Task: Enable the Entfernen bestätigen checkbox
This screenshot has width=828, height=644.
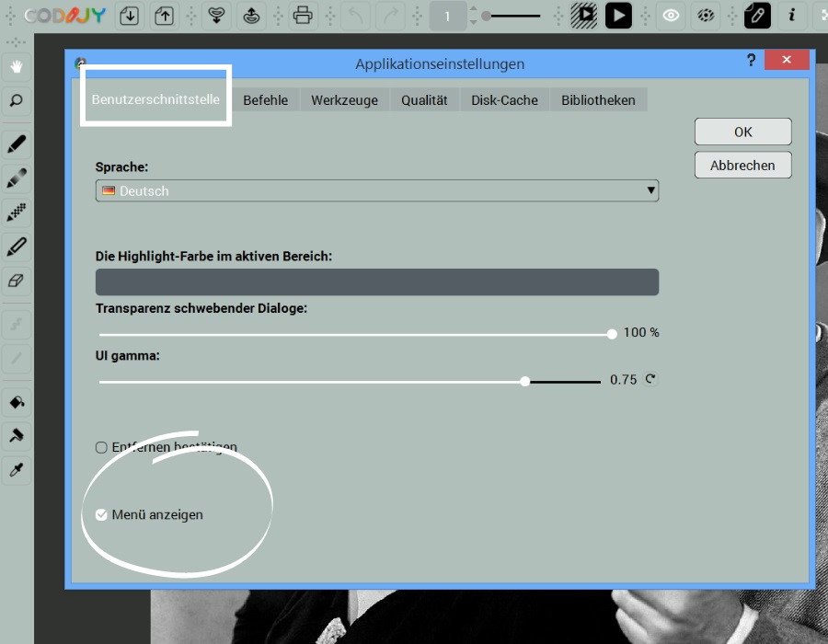Action: click(101, 448)
